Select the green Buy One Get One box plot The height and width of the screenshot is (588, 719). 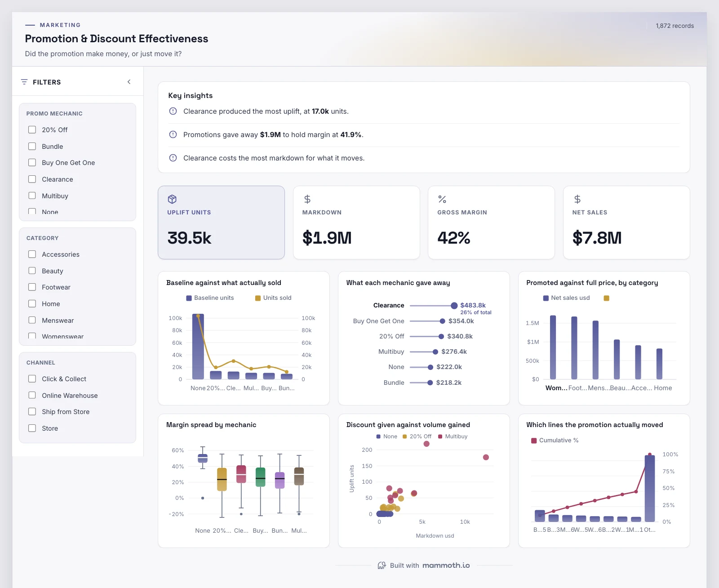[261, 477]
